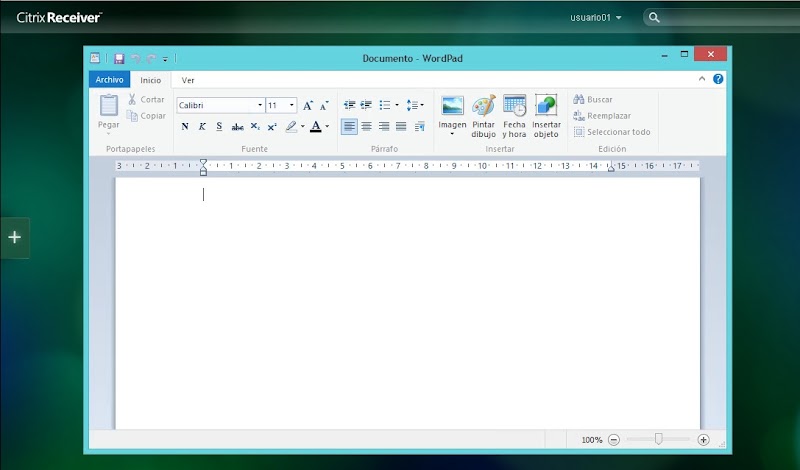The width and height of the screenshot is (800, 470).
Task: Click the Citrix Receiver search magnifier icon
Action: pos(654,18)
